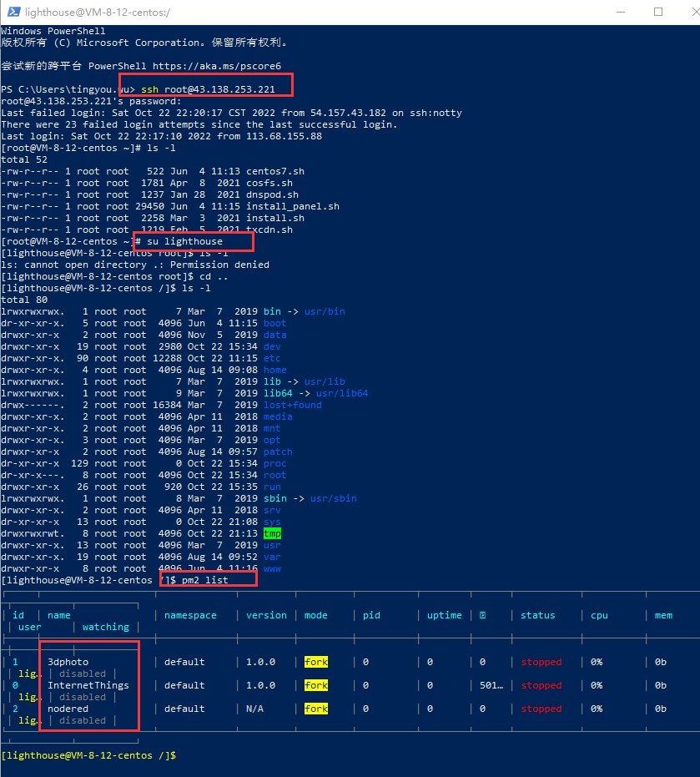
Task: Click the restart count icon column header
Action: point(482,615)
